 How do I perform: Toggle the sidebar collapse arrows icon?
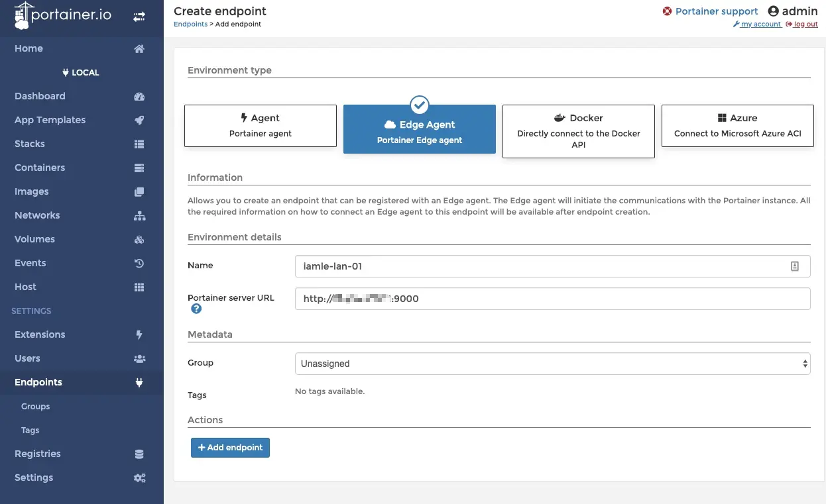(x=139, y=17)
